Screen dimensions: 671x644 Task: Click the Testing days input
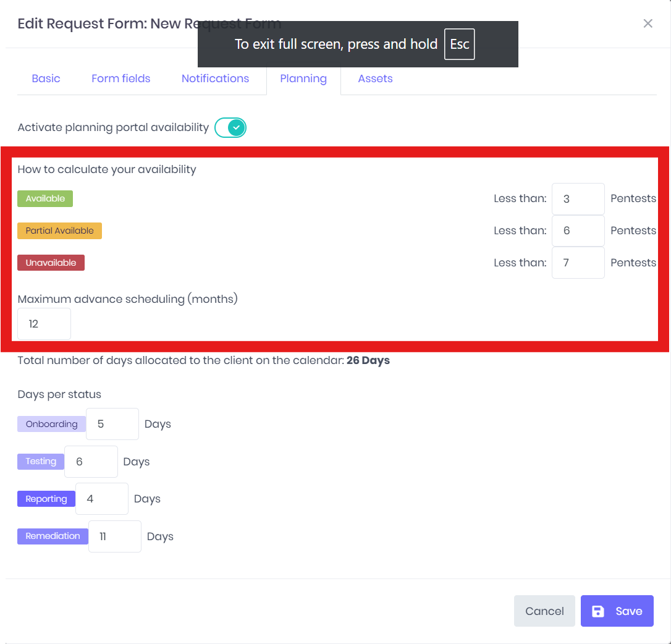point(91,462)
